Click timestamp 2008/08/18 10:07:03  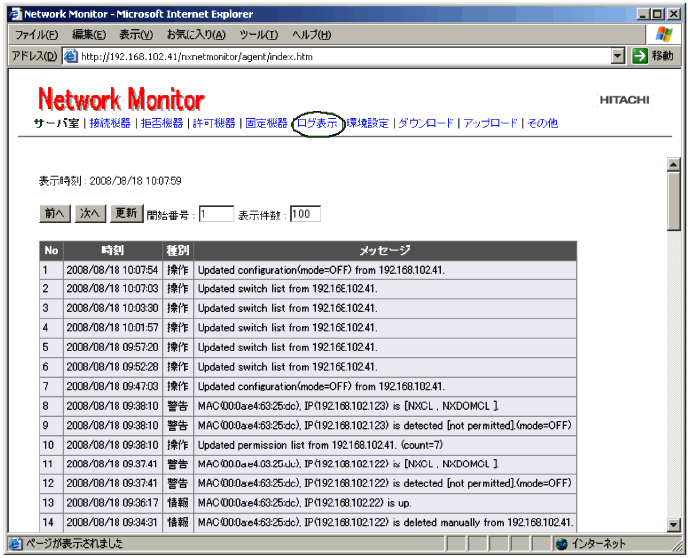point(112,289)
